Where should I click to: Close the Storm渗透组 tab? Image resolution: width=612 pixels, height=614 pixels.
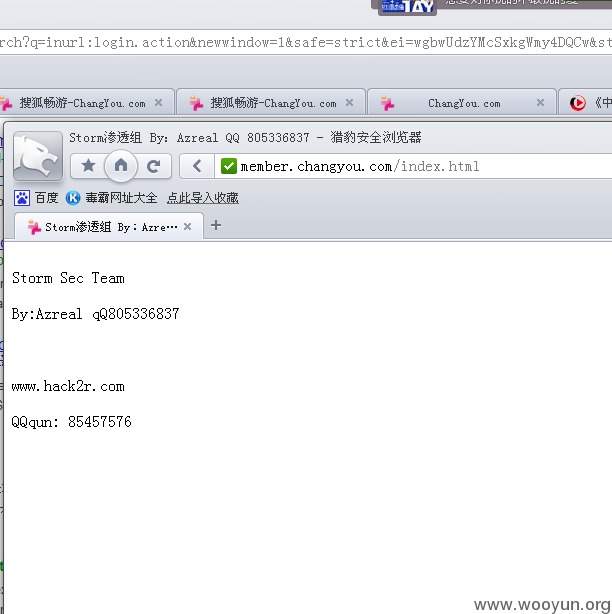[x=188, y=226]
